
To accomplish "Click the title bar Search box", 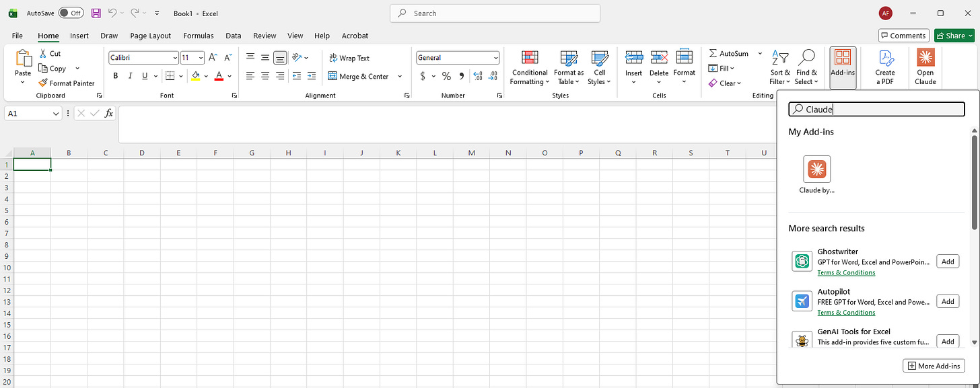I will [495, 13].
